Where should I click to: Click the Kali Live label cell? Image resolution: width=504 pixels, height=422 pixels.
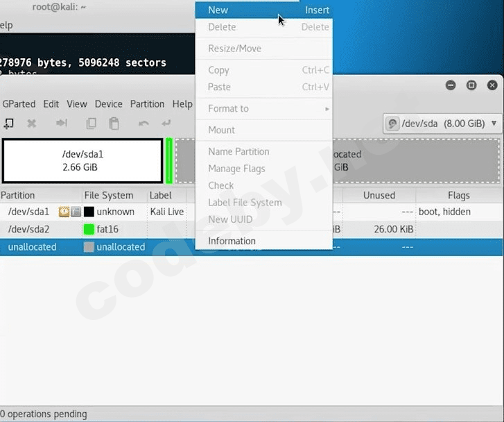point(167,212)
